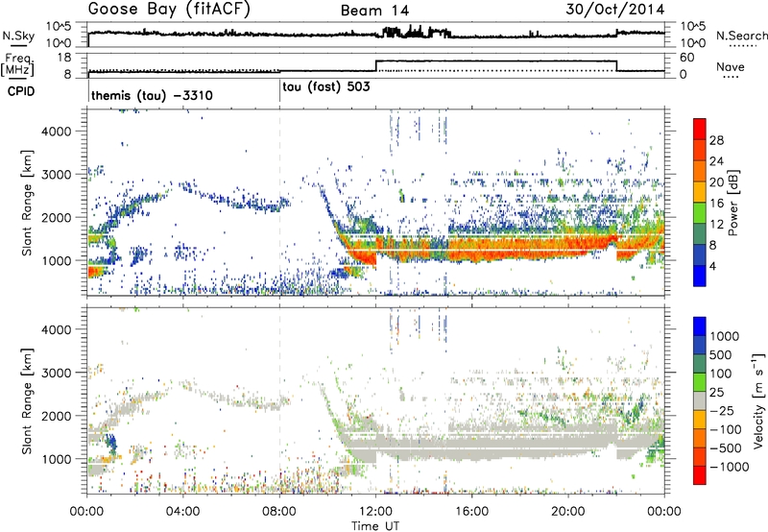
Task: Click the "CPID" row label
Action: [21, 91]
